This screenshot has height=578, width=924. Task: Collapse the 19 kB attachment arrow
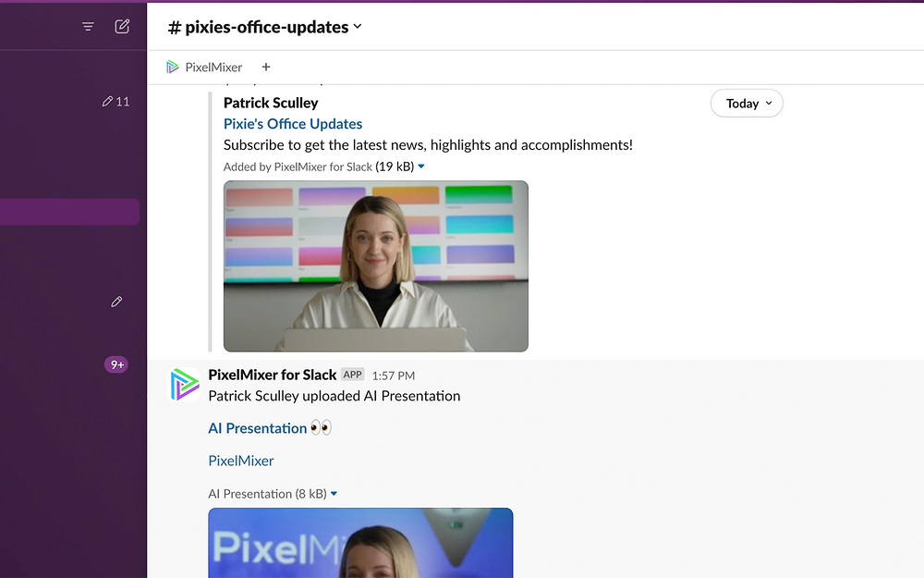coord(421,166)
